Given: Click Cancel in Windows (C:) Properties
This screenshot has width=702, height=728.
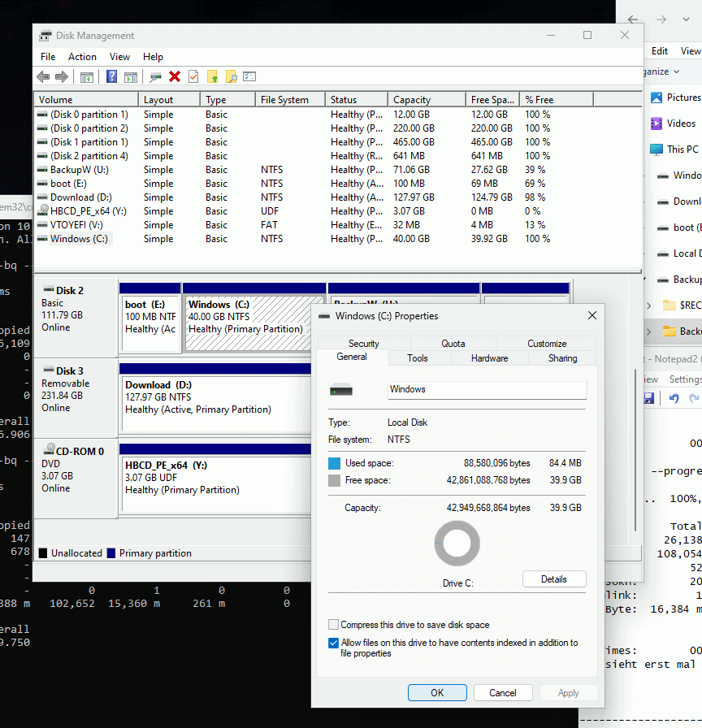Looking at the screenshot, I should 503,693.
